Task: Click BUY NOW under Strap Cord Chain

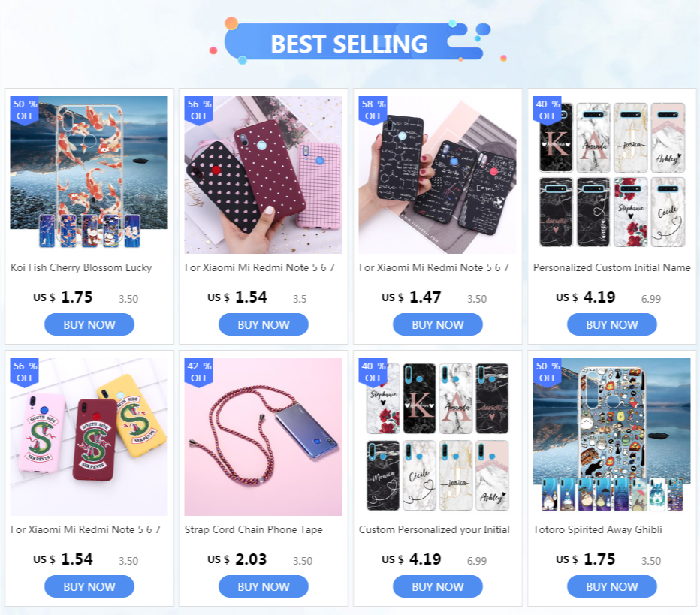Action: (x=264, y=586)
